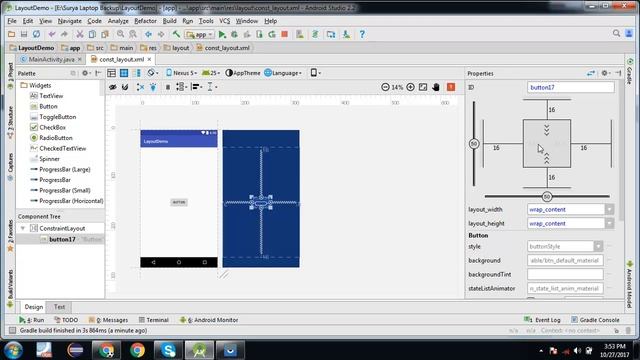640x360 pixels.
Task: Open the Android Monitor tool window
Action: [209, 320]
